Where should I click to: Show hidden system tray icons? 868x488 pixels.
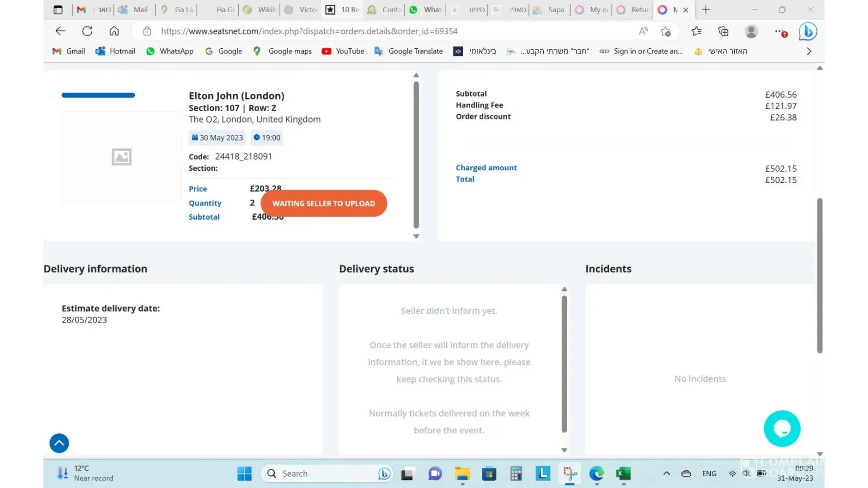[666, 473]
